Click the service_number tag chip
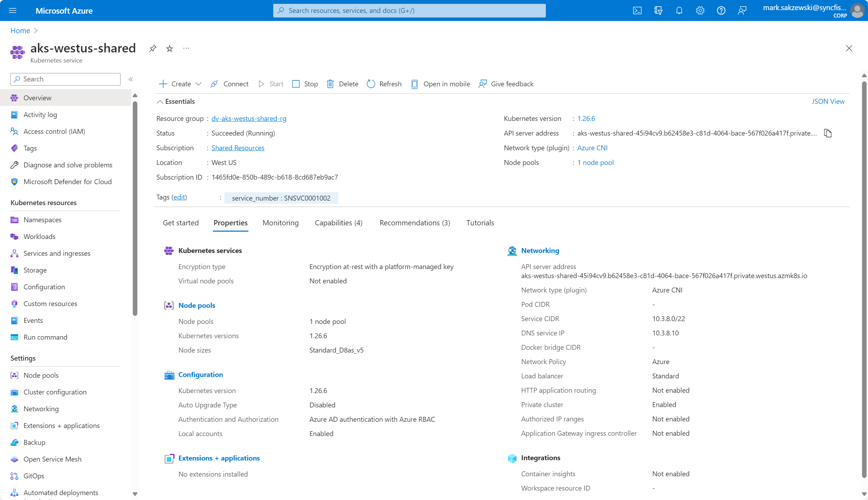868x500 pixels. [x=281, y=198]
